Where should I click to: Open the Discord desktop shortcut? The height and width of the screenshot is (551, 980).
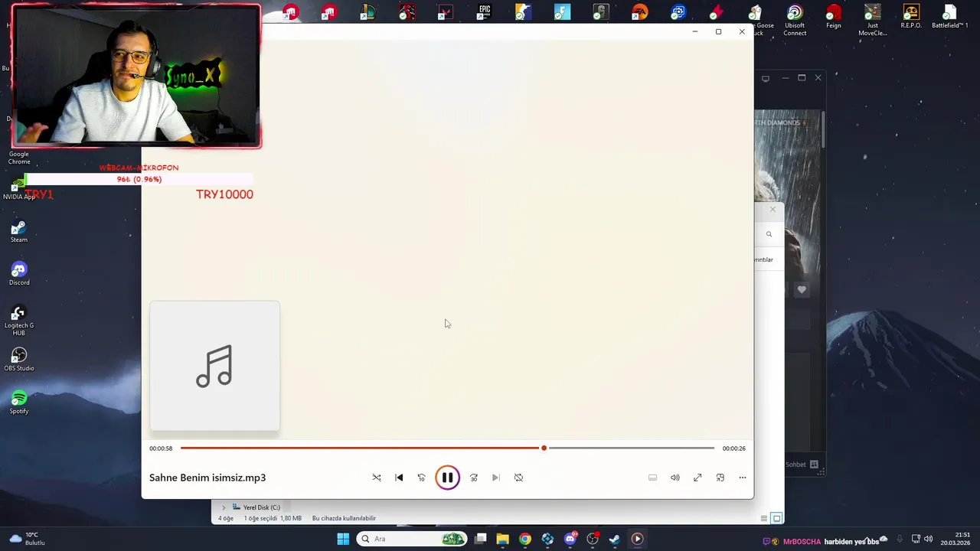click(19, 274)
